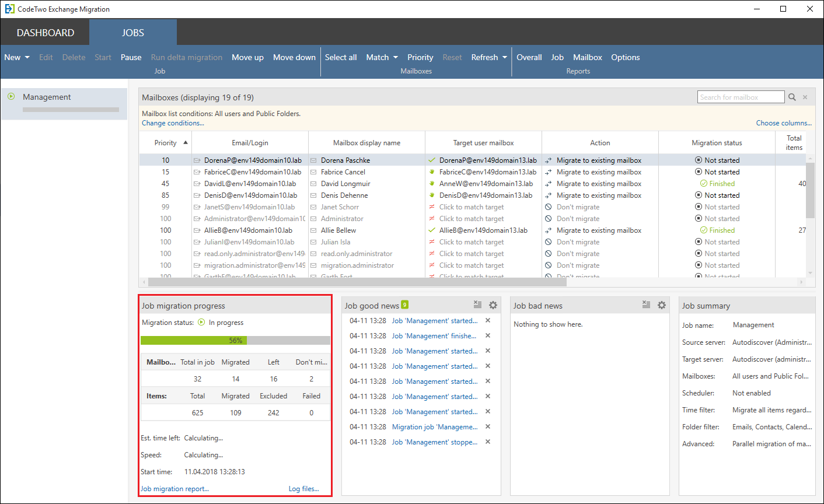Click the mailbox list horizontal scrollbar
Image resolution: width=824 pixels, height=504 pixels.
(357, 282)
